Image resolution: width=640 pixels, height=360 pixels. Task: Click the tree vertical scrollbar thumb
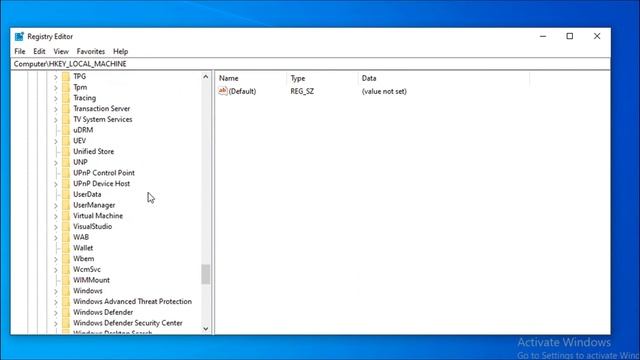point(206,274)
